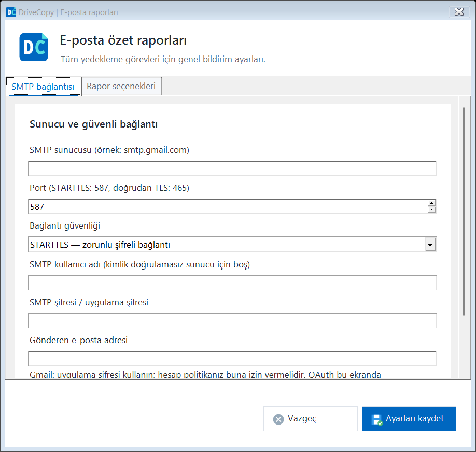
Task: Save settings with Ayarları kaydet
Action: pyautogui.click(x=409, y=419)
